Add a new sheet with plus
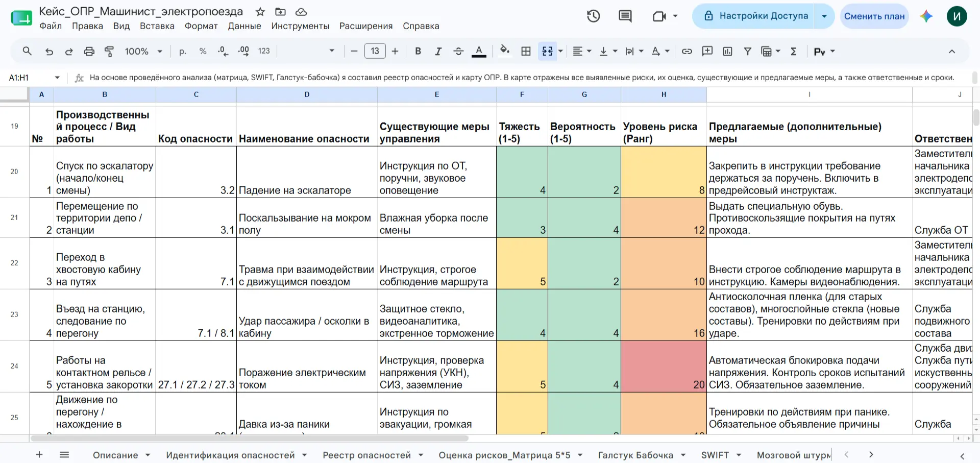The image size is (980, 463). (39, 454)
